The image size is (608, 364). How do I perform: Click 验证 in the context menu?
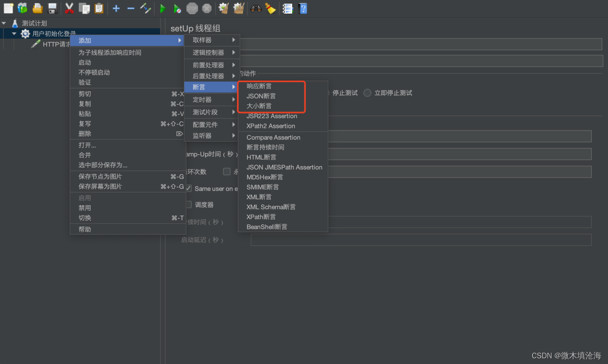(127, 82)
